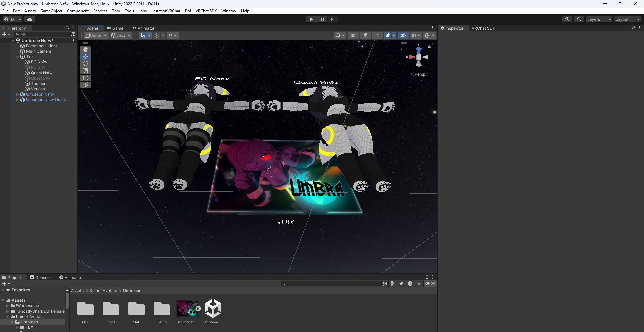
Task: Select Quest Nsfw text object
Action: [x=42, y=73]
